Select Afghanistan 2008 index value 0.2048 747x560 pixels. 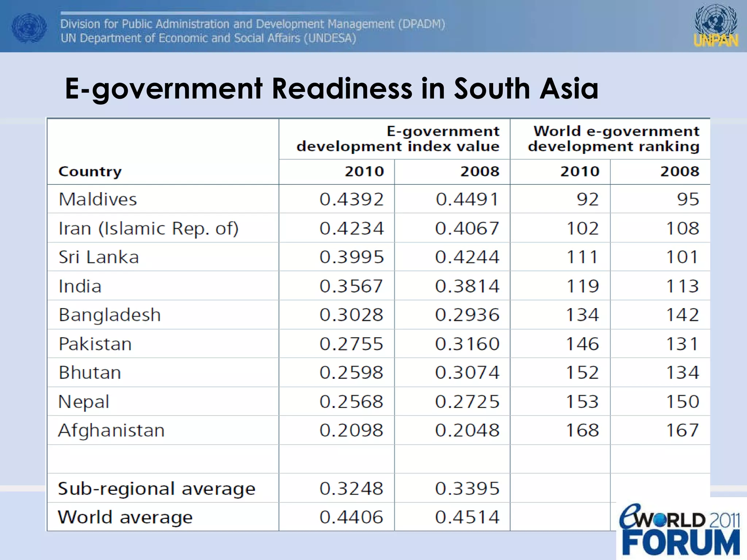click(x=467, y=431)
